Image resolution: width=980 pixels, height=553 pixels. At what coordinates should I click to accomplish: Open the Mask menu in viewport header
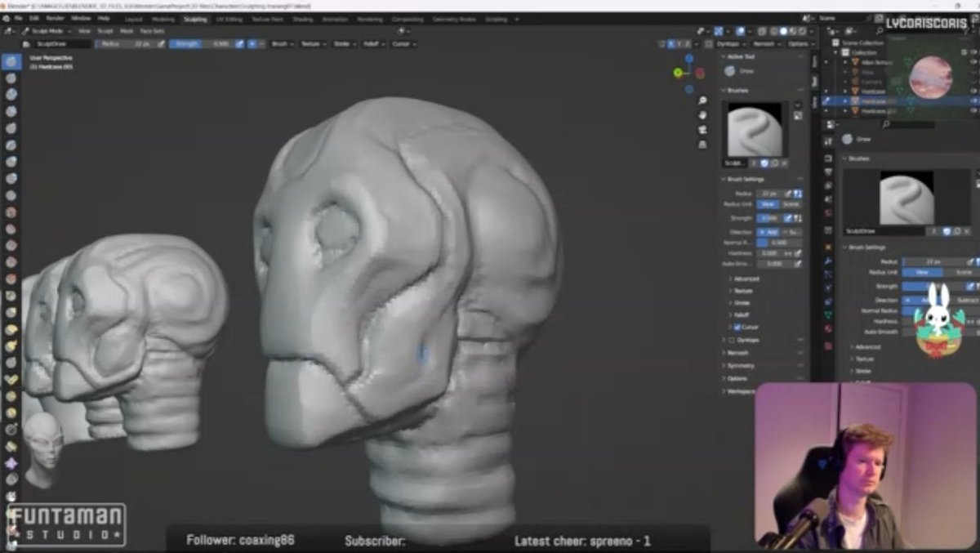point(127,31)
